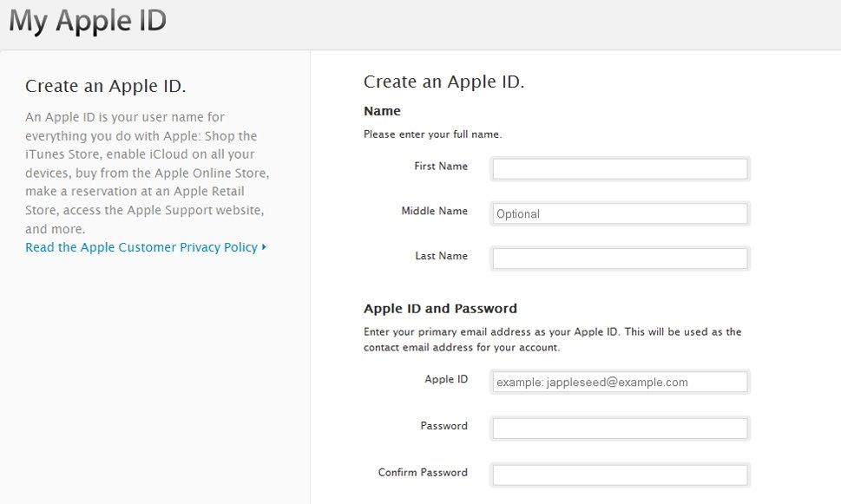841x504 pixels.
Task: Click the 'Confirm Password' label
Action: point(423,473)
